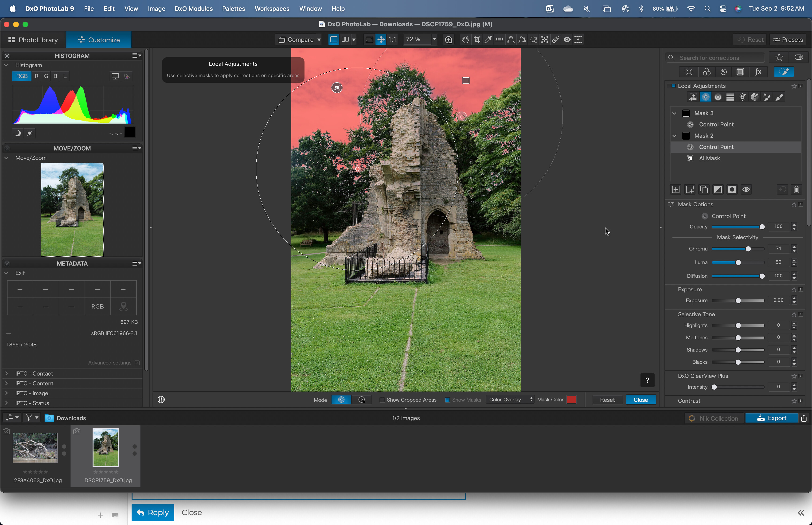
Task: Switch to the PhotoLibrary tab
Action: click(x=33, y=40)
